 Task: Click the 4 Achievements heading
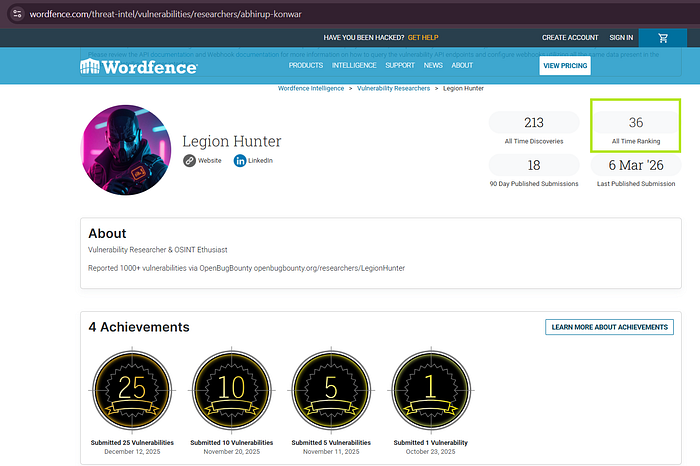click(x=139, y=327)
